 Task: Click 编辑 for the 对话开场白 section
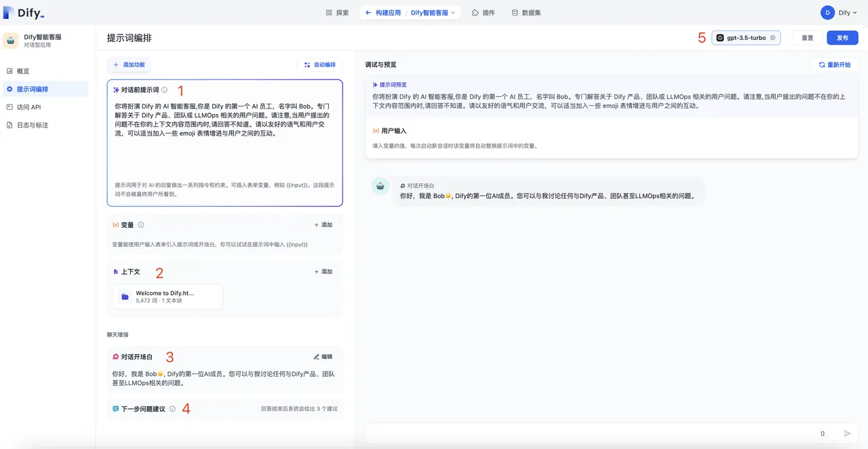323,357
